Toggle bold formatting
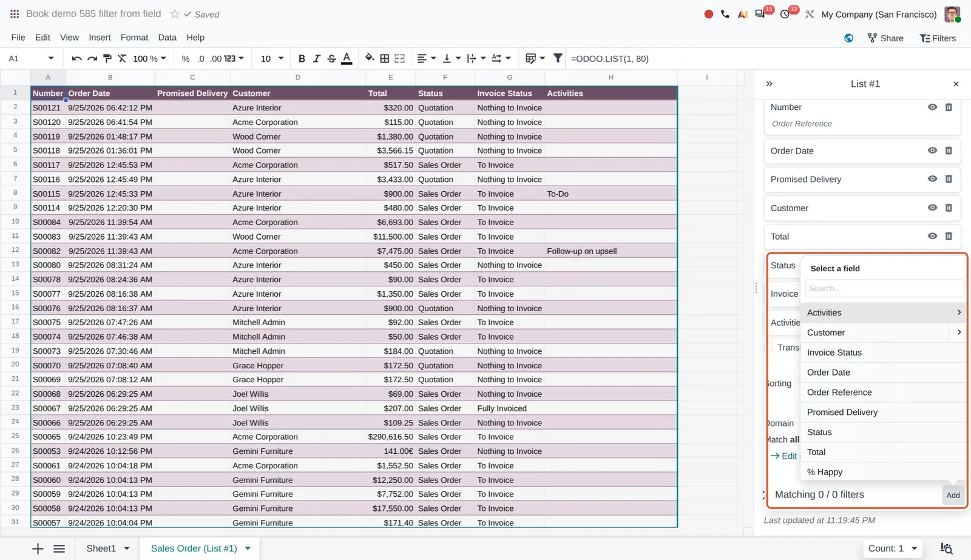 tap(302, 58)
